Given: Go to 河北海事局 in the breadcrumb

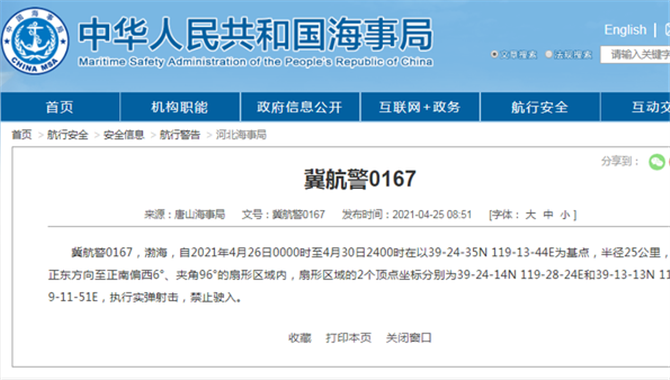Looking at the screenshot, I should tap(241, 135).
